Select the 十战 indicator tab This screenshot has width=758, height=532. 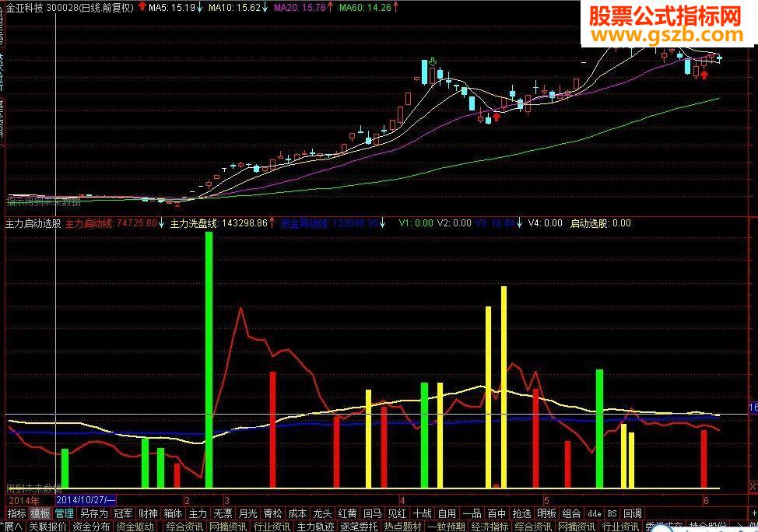point(423,513)
